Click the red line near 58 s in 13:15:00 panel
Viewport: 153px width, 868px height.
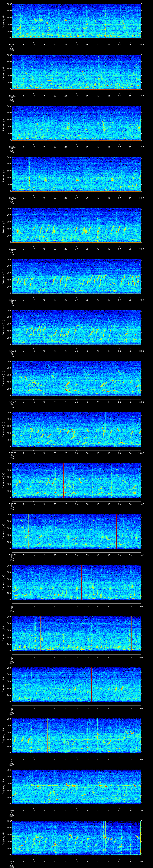136,736
